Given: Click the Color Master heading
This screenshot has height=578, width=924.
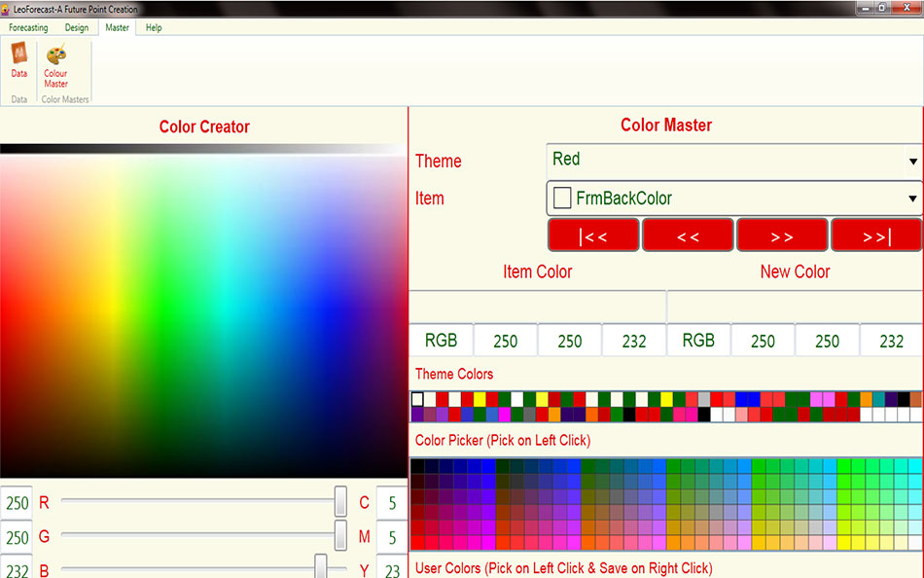Looking at the screenshot, I should click(x=666, y=125).
